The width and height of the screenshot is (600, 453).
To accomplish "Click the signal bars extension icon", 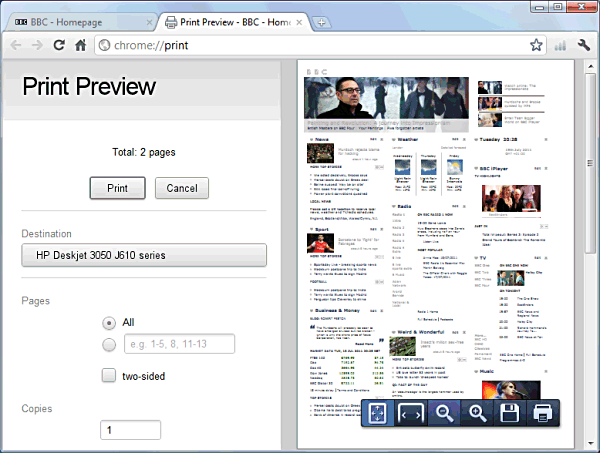I will (560, 46).
